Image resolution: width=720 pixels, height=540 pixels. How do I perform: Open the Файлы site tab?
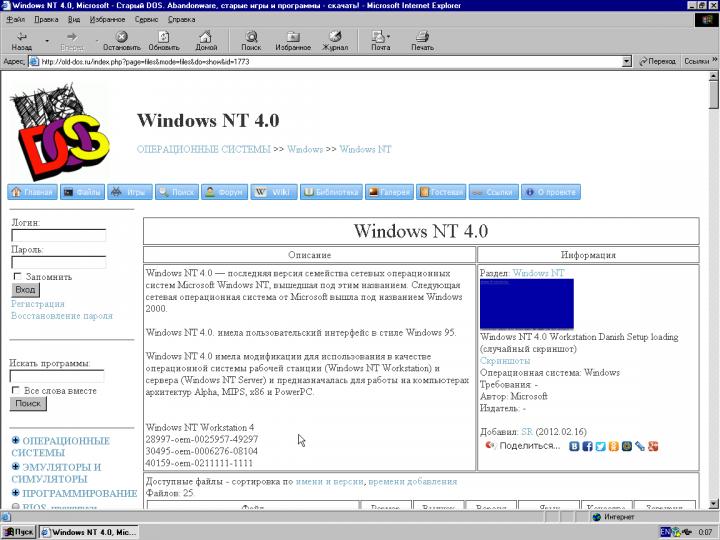[x=83, y=192]
